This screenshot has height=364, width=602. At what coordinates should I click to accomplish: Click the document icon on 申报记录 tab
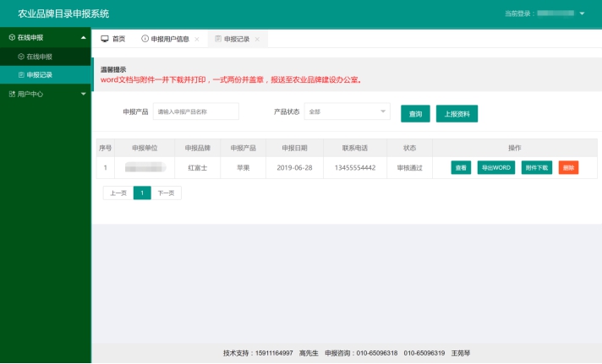pos(218,39)
